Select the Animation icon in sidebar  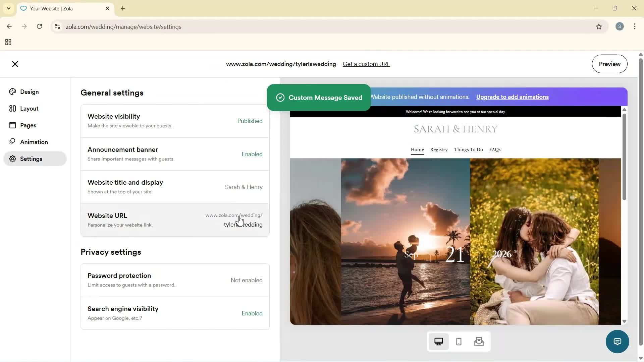click(x=12, y=141)
